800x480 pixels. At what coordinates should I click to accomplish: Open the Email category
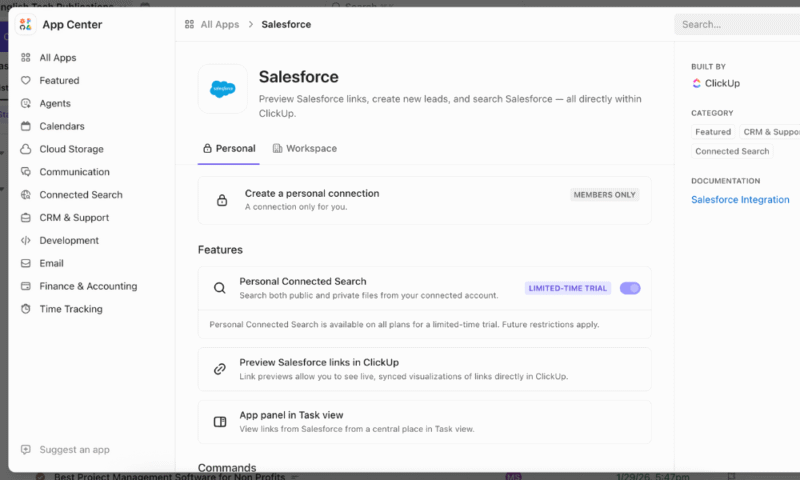point(52,263)
